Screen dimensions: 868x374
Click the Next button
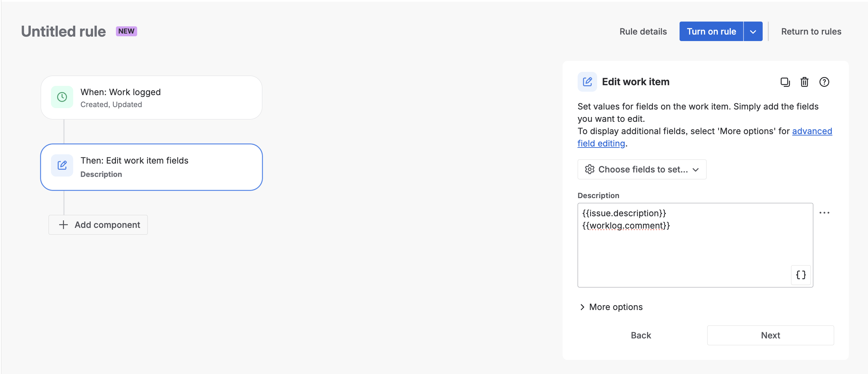pyautogui.click(x=770, y=335)
